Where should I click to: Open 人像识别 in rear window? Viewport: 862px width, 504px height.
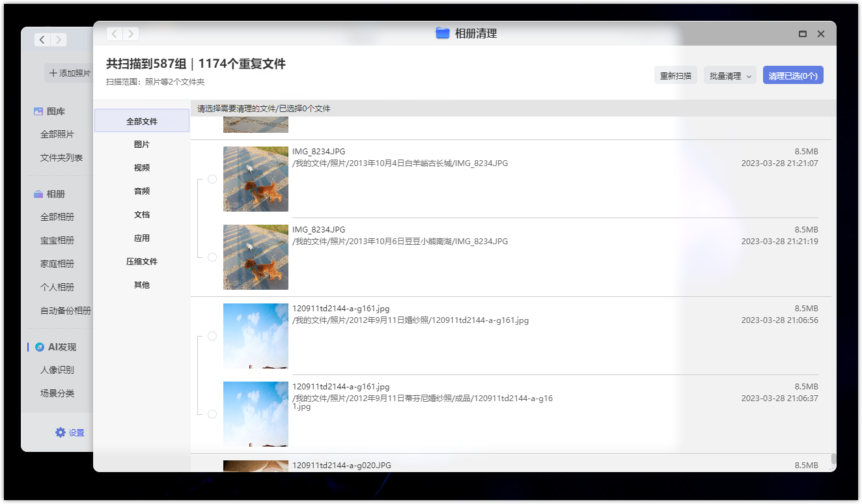click(x=57, y=370)
